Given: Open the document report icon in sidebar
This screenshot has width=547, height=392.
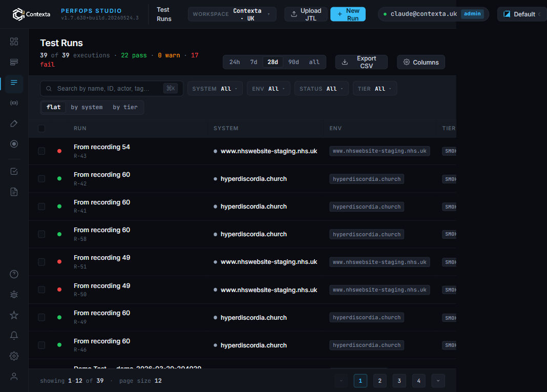Looking at the screenshot, I should [14, 192].
